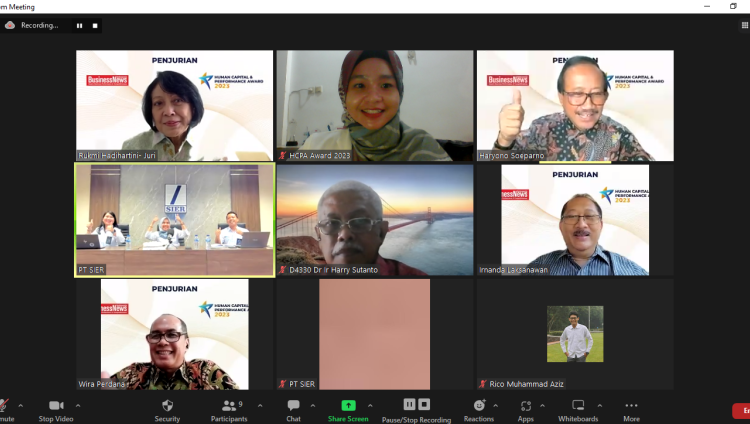Expand video options arrow beside Stop Video
Image resolution: width=750 pixels, height=424 pixels.
point(78,405)
